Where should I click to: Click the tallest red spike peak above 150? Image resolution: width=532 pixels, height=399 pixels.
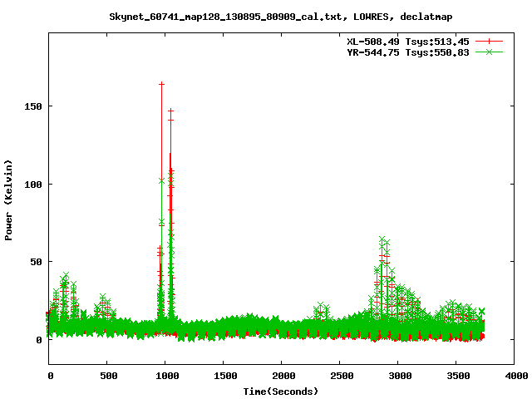(162, 84)
